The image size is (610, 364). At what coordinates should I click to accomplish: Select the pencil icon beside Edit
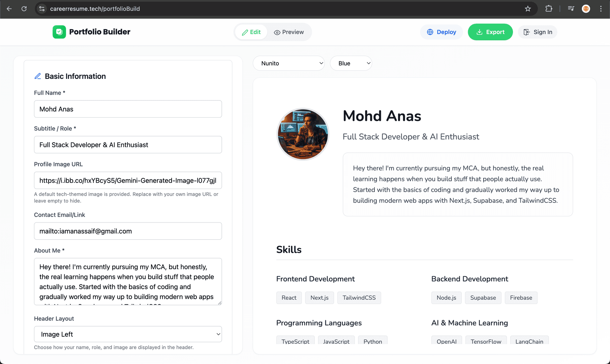click(245, 32)
